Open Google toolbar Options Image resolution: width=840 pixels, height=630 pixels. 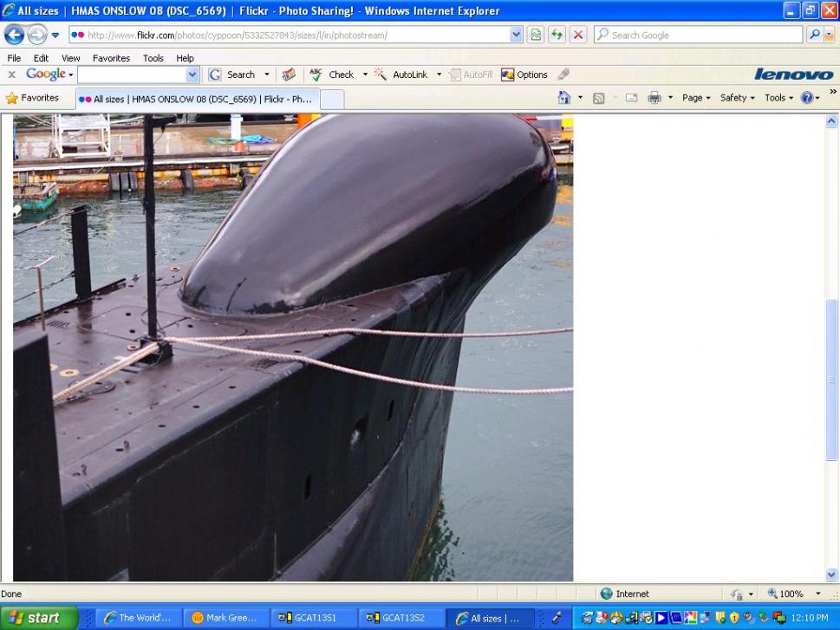pos(524,75)
